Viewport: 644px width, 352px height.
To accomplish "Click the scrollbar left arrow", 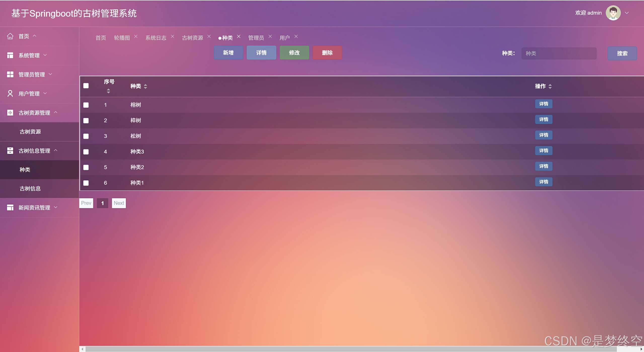I will 82,349.
